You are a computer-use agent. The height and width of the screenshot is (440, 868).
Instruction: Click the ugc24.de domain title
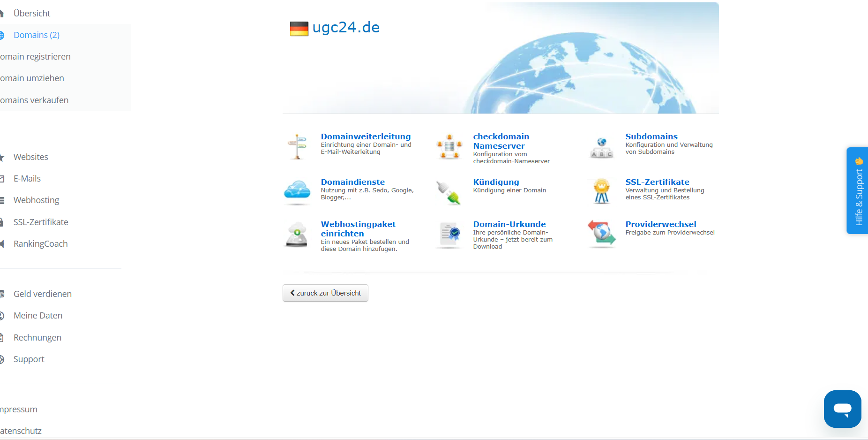point(346,28)
